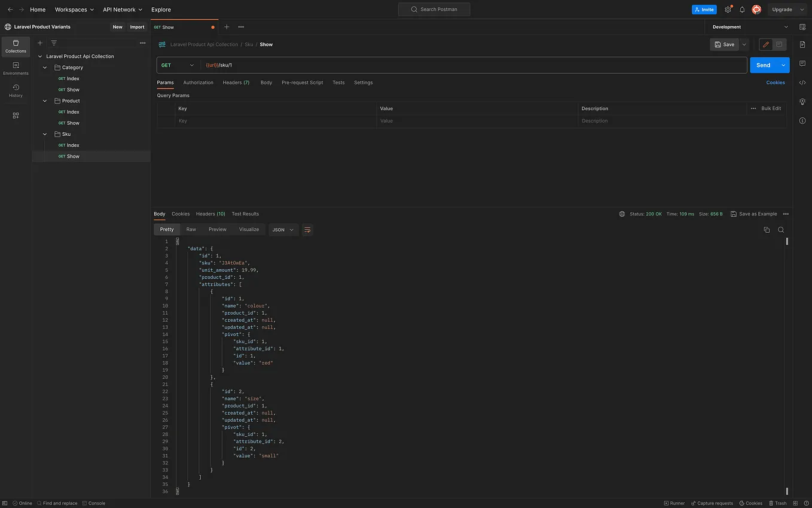Image resolution: width=812 pixels, height=508 pixels.
Task: Open Cookies from the status bar
Action: tap(750, 503)
